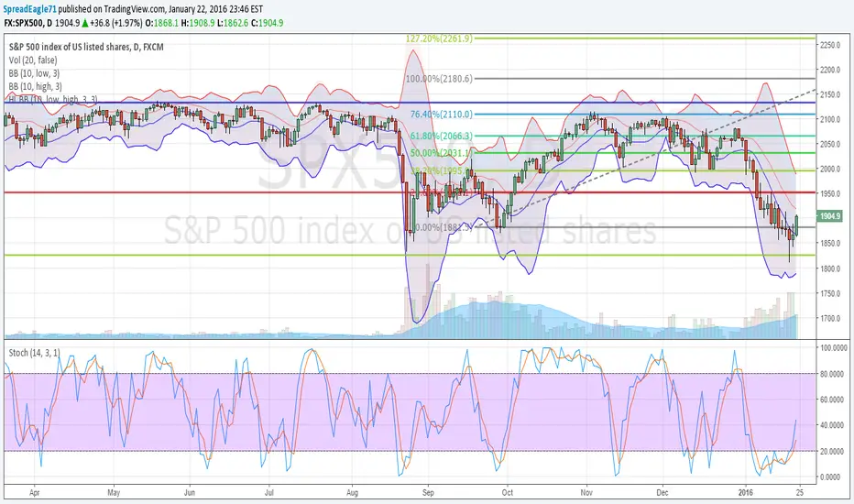Open the SpreadEagle71 author link
Image resolution: width=854 pixels, height=504 pixels.
coord(29,9)
